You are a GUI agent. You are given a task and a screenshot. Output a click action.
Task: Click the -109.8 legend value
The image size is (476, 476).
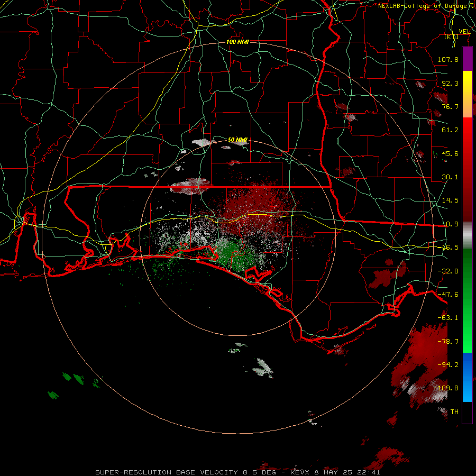(x=446, y=388)
